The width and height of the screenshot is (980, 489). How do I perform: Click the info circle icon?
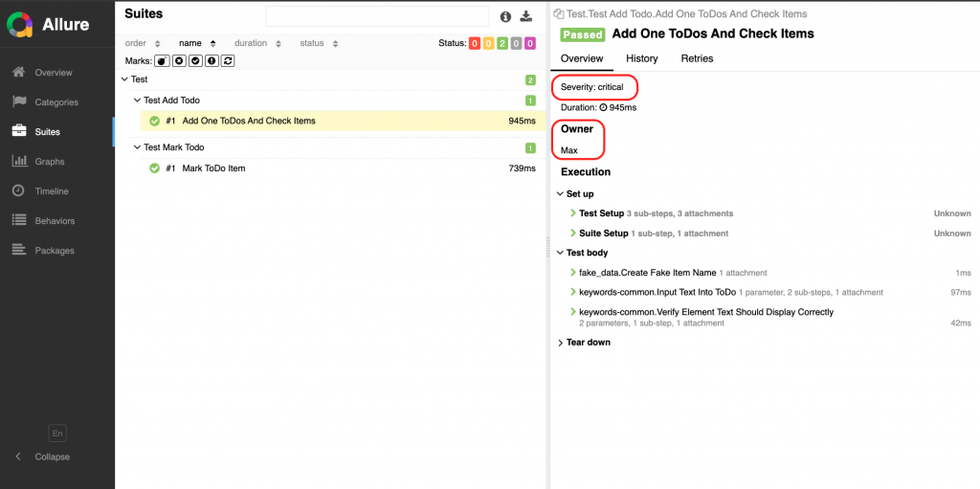[505, 17]
